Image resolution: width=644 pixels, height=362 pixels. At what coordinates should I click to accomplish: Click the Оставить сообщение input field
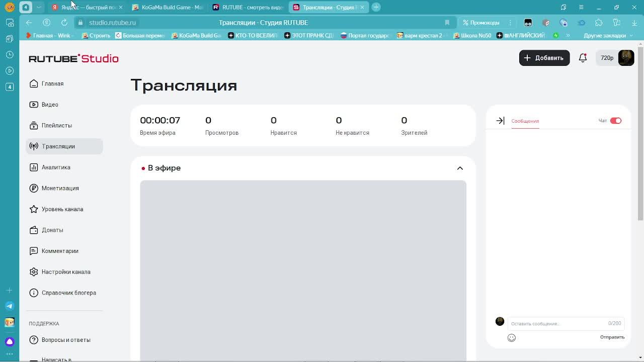566,323
